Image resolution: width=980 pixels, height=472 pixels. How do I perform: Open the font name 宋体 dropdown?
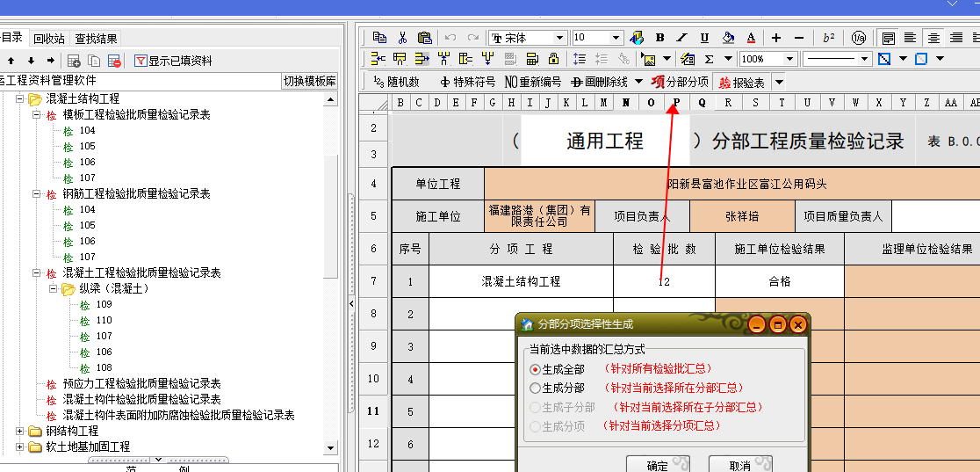[x=560, y=38]
